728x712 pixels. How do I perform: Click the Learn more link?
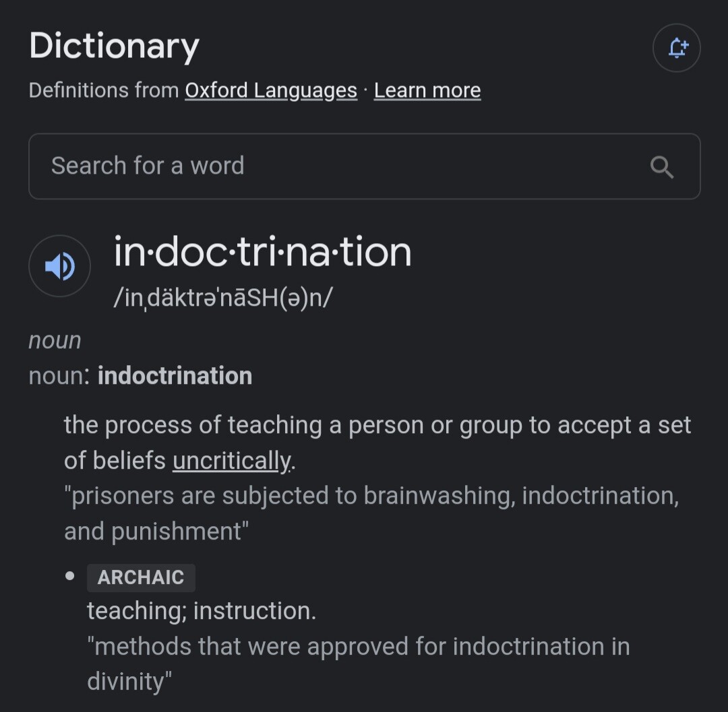point(427,90)
